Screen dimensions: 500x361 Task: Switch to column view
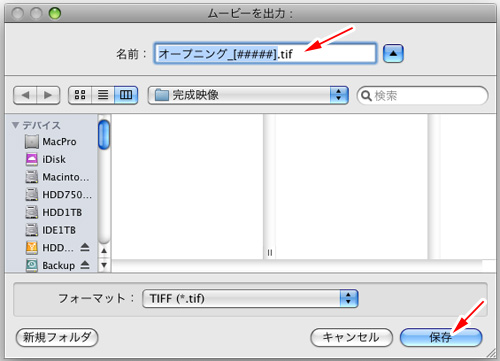(126, 95)
